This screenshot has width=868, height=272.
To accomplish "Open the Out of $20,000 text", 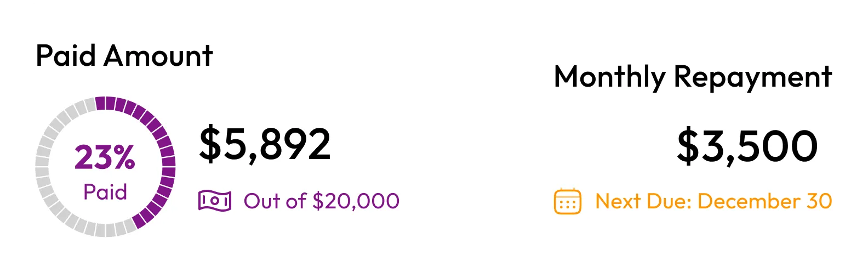I will (x=321, y=201).
